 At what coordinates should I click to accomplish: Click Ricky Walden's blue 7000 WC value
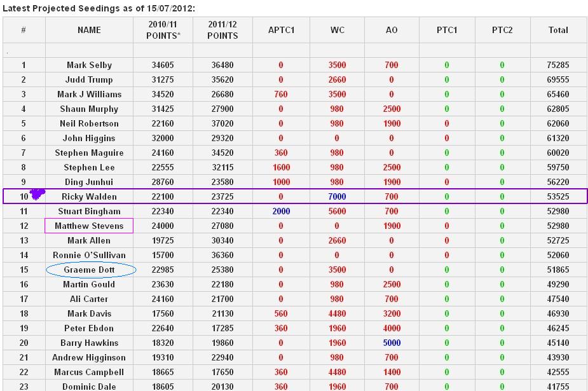click(x=337, y=196)
